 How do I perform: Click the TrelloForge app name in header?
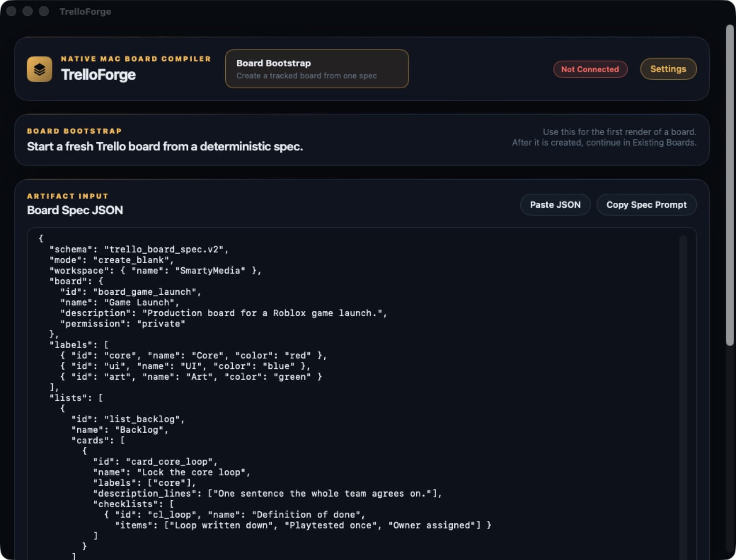point(98,75)
